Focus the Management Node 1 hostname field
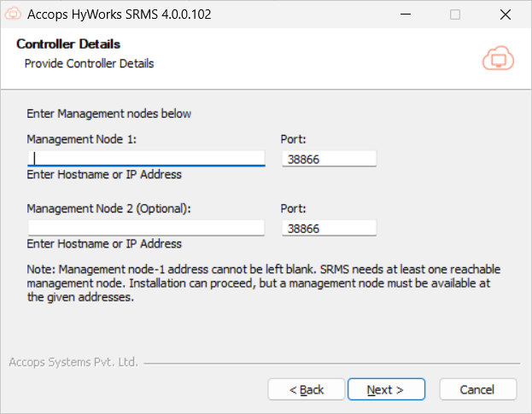532x414 pixels. tap(146, 158)
